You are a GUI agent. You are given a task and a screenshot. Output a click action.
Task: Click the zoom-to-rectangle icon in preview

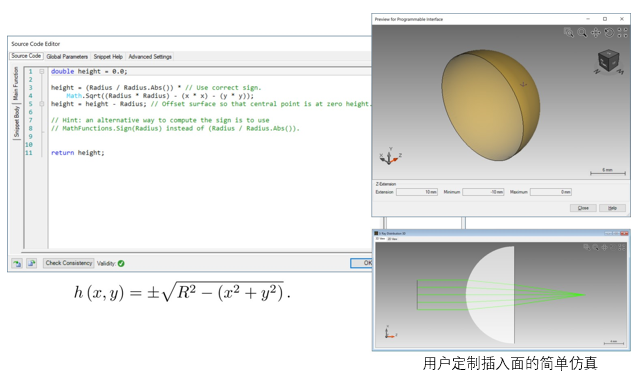pyautogui.click(x=568, y=32)
